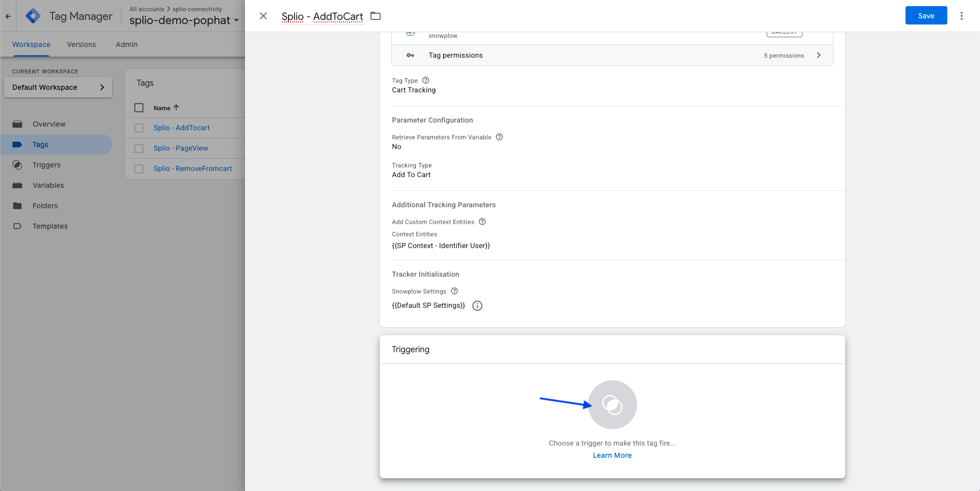The height and width of the screenshot is (491, 980).
Task: Open the Default Workspace selector
Action: coord(58,87)
